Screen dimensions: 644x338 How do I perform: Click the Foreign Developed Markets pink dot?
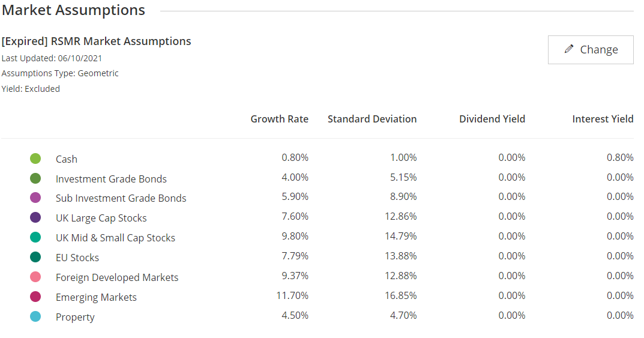(35, 277)
